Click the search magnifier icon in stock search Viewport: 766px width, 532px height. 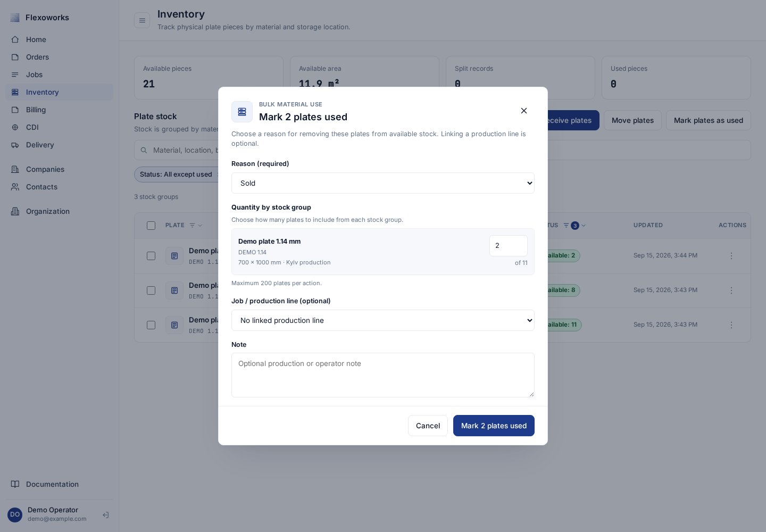click(x=144, y=151)
